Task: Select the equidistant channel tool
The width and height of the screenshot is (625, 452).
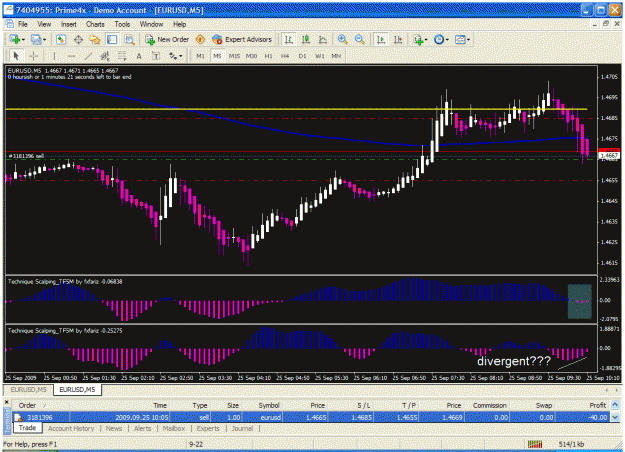Action: 105,56
